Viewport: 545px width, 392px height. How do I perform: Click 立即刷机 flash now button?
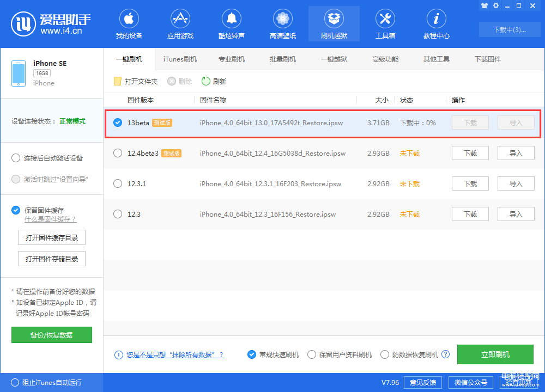(495, 354)
